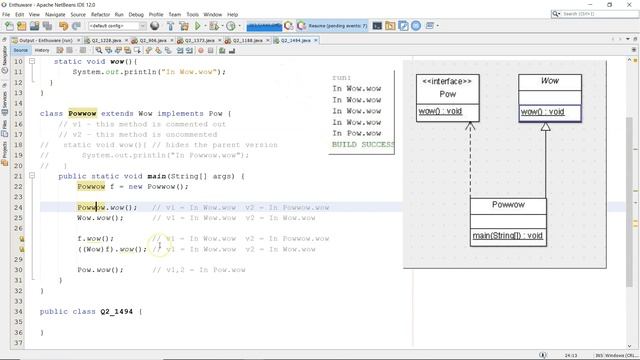
Task: Click the New File icon
Action: coord(9,26)
